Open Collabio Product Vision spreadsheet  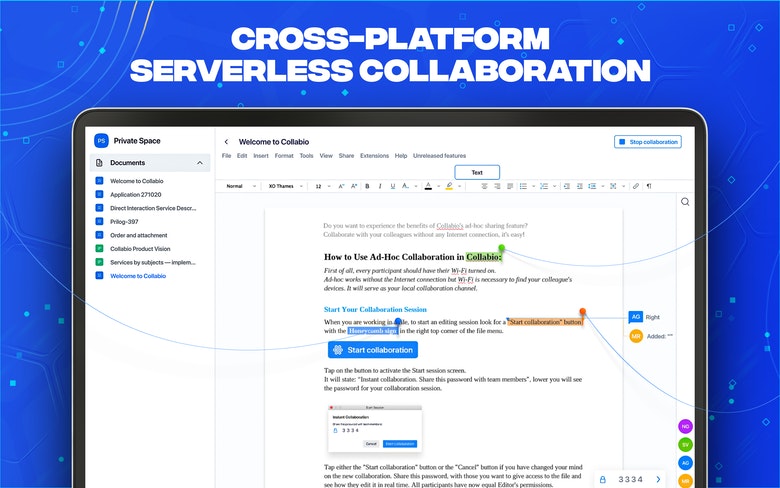tap(140, 249)
